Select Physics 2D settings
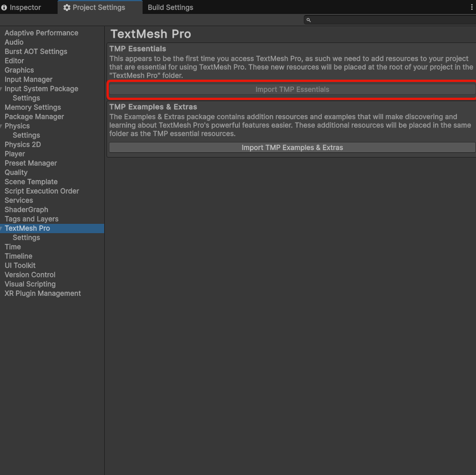 23,145
